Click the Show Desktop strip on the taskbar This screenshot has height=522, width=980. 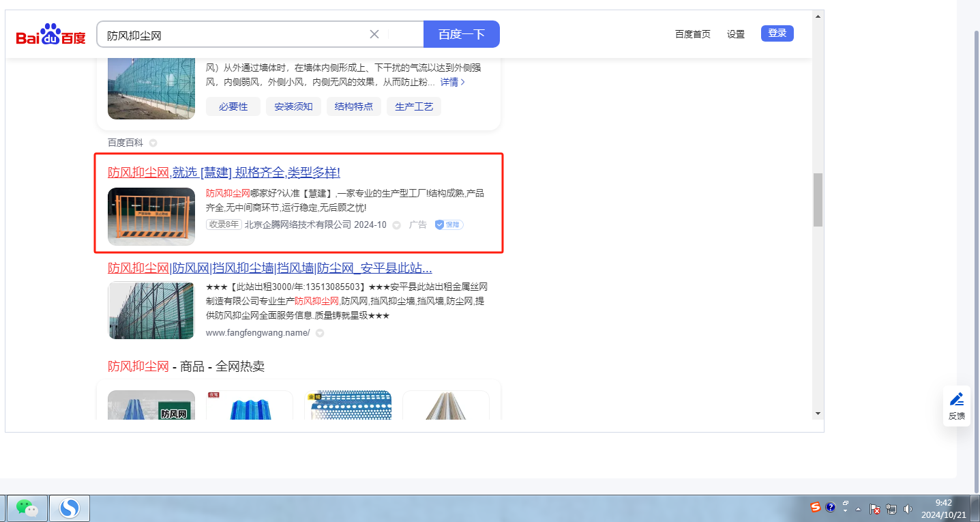click(975, 508)
